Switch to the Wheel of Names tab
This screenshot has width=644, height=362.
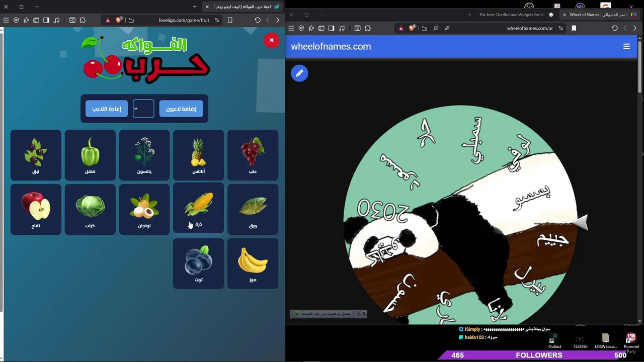pyautogui.click(x=599, y=15)
